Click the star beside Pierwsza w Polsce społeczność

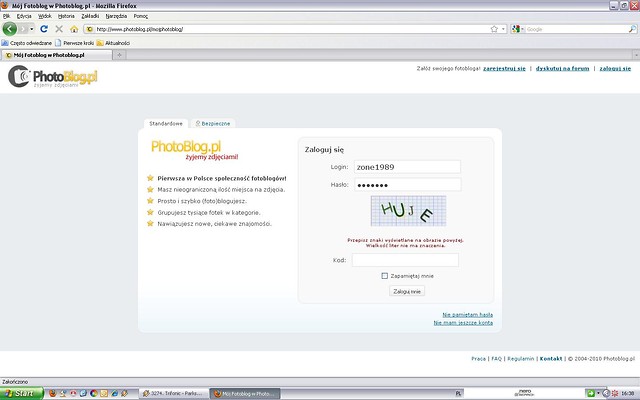coord(150,178)
